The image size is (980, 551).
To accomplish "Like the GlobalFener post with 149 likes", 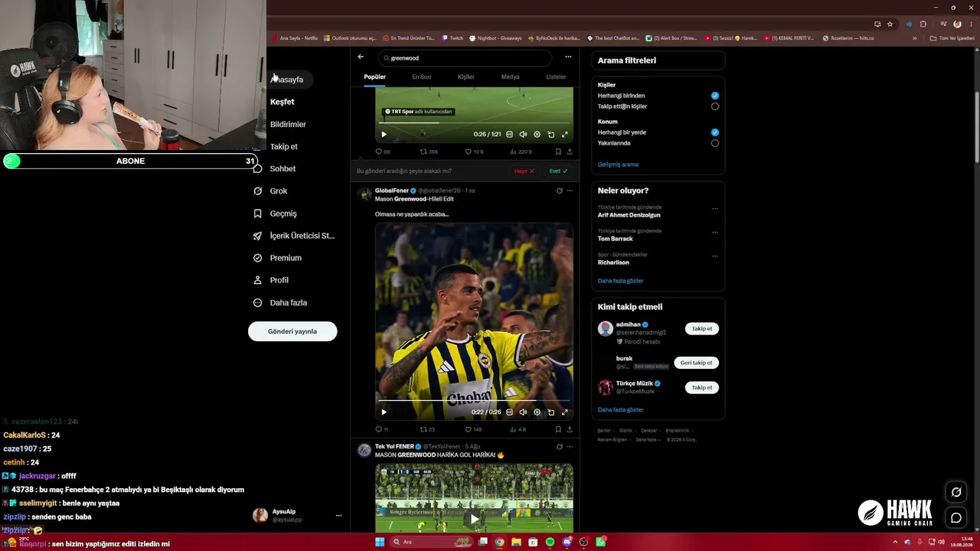I will pyautogui.click(x=474, y=429).
